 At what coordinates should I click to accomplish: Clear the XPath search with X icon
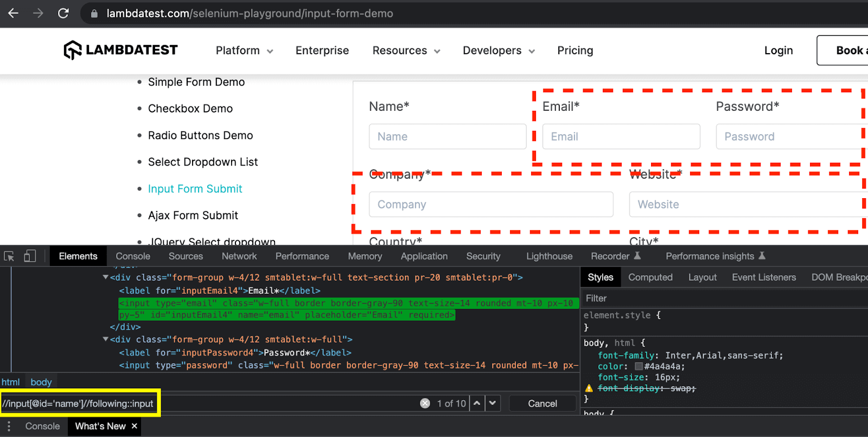(425, 403)
